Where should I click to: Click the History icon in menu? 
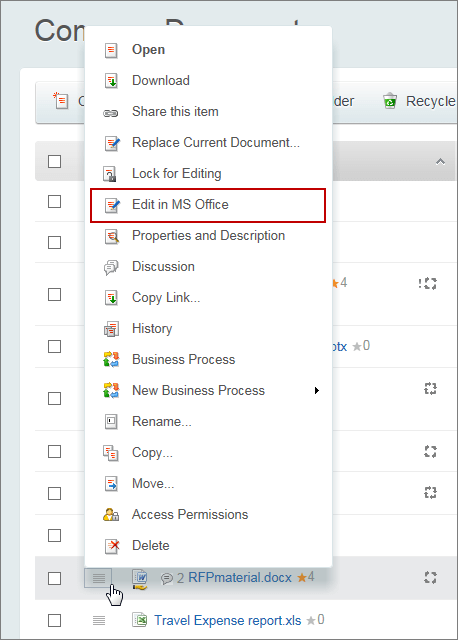click(x=111, y=329)
